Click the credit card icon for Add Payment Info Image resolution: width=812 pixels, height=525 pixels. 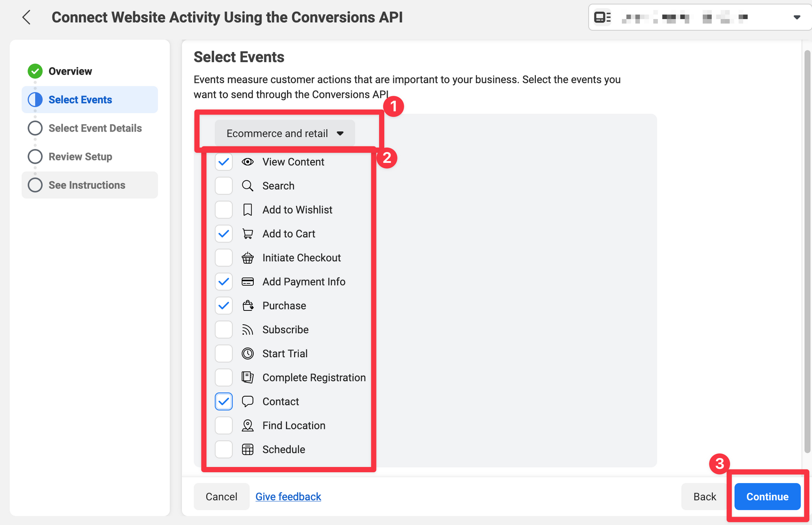pyautogui.click(x=248, y=282)
